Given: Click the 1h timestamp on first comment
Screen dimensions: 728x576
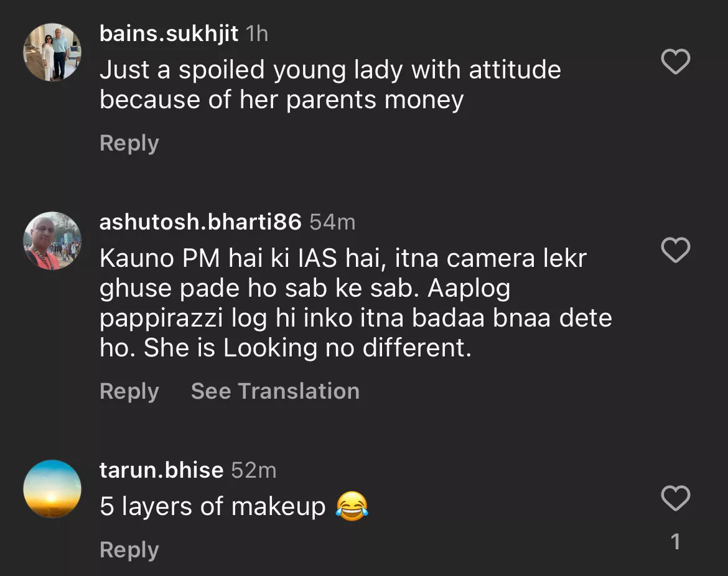Looking at the screenshot, I should click(257, 34).
